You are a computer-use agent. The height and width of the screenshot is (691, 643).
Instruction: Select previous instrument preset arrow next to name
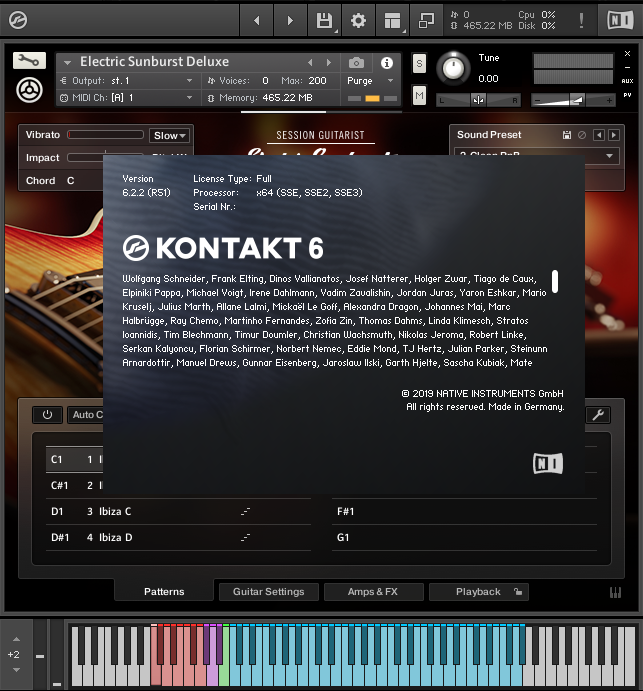[x=310, y=63]
